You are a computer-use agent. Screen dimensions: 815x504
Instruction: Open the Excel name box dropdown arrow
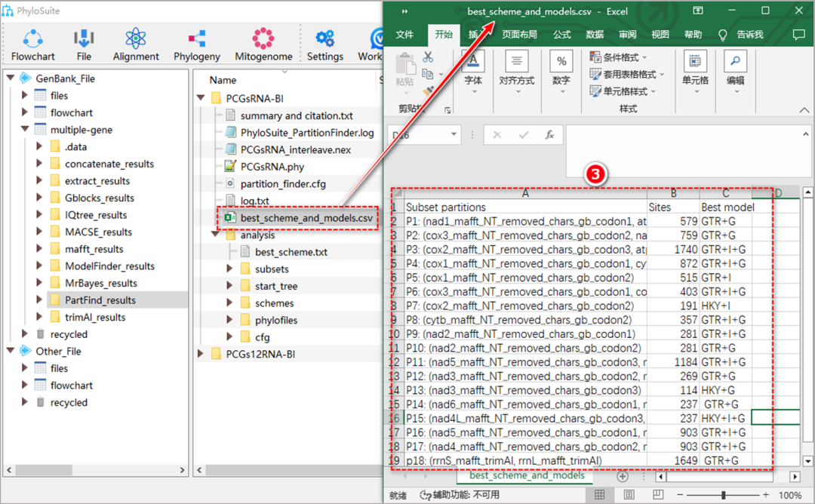(454, 134)
